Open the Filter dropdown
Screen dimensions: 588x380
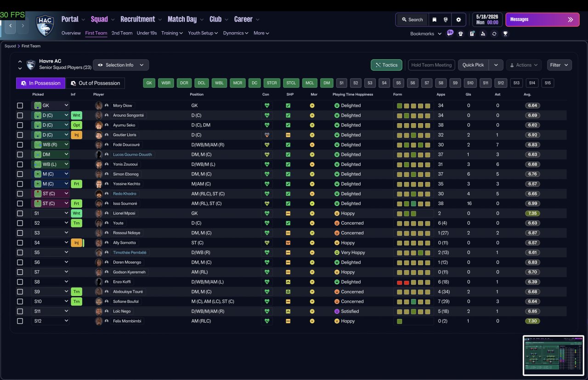click(559, 65)
